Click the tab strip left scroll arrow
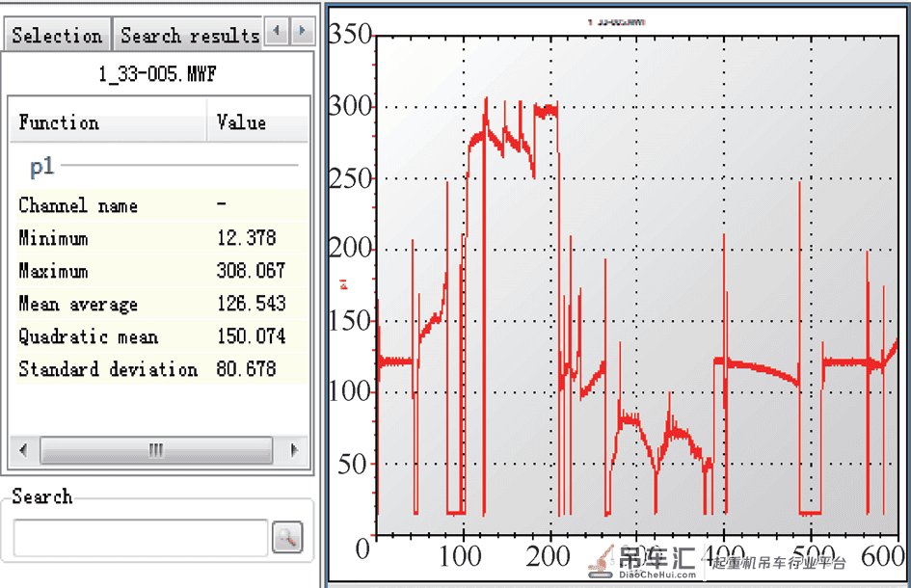The width and height of the screenshot is (911, 588). pos(277,30)
